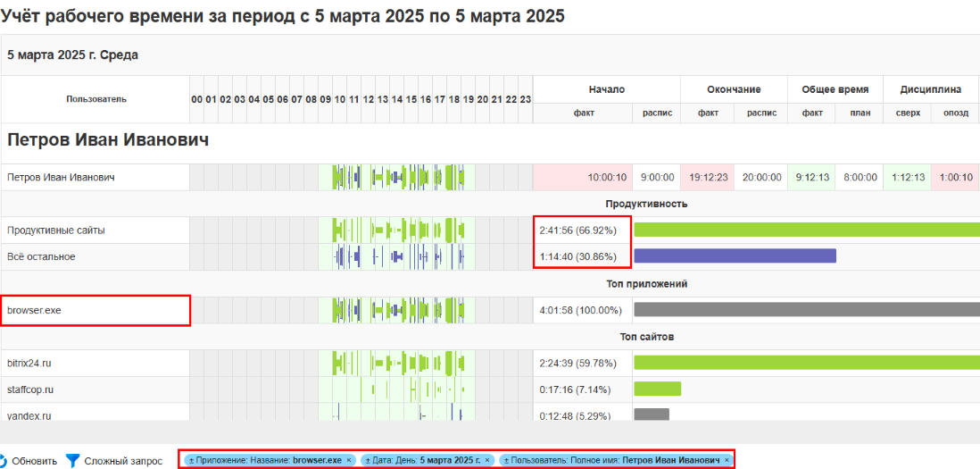
Task: Remove the browser.exe application filter tag
Action: click(349, 460)
